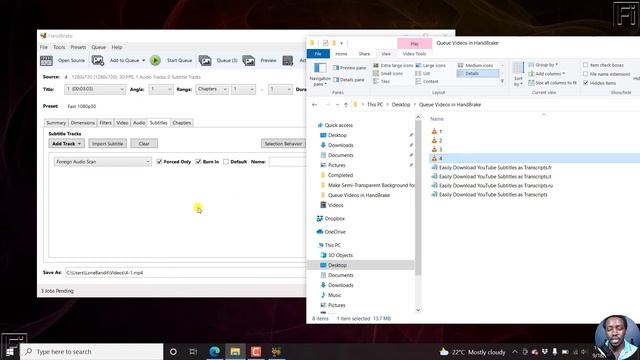Expand the end chapter dropdown

[x=280, y=89]
